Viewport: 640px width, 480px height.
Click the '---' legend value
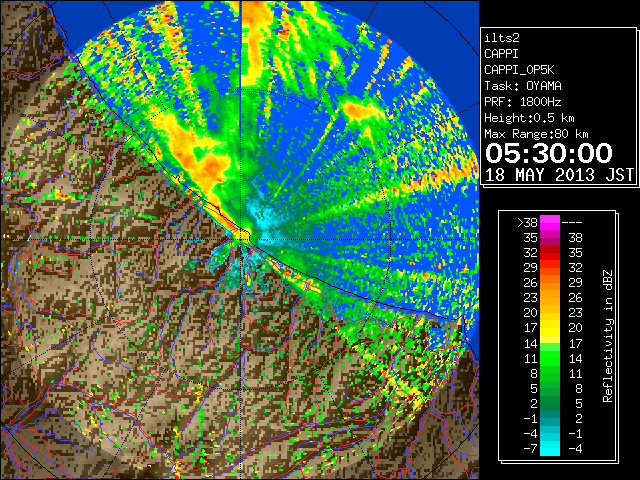572,222
